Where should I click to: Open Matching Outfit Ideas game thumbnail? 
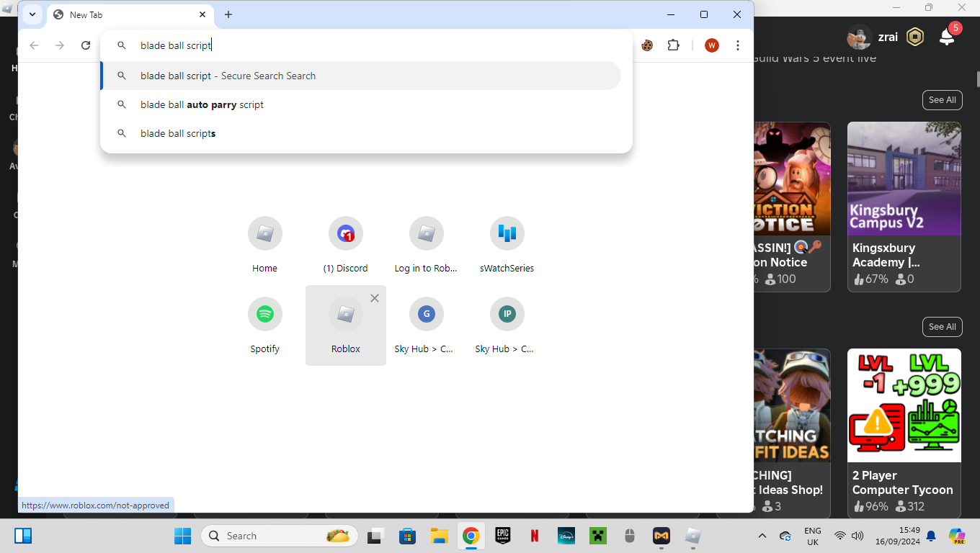(x=793, y=405)
